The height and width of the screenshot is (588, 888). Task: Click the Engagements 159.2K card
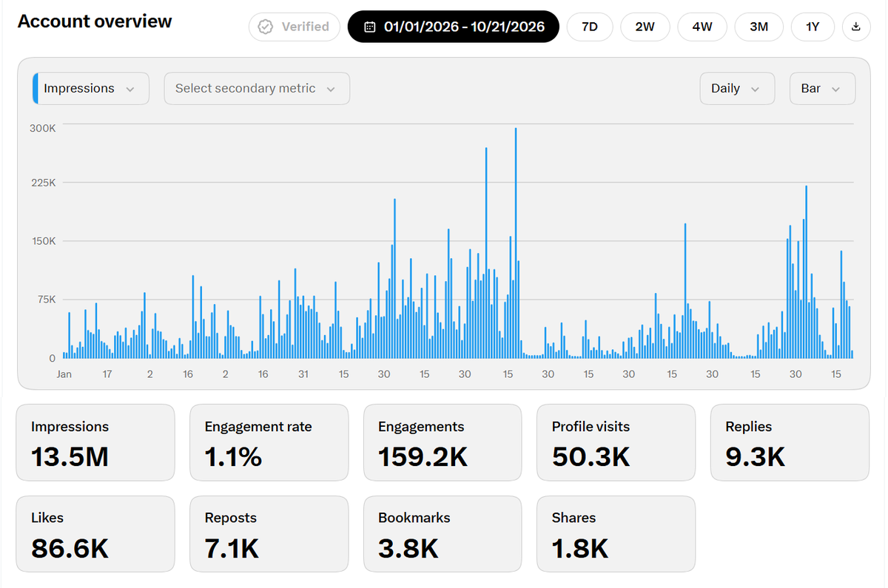pos(443,442)
